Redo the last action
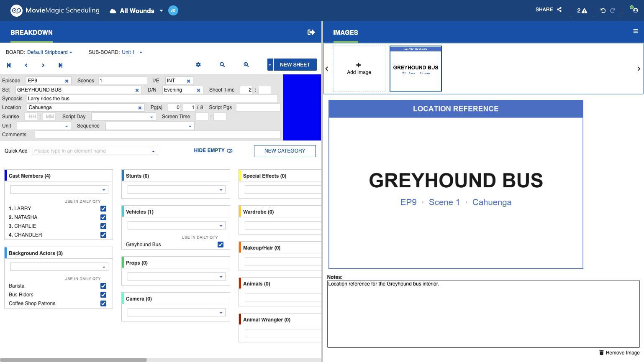The width and height of the screenshot is (644, 362). click(x=613, y=10)
